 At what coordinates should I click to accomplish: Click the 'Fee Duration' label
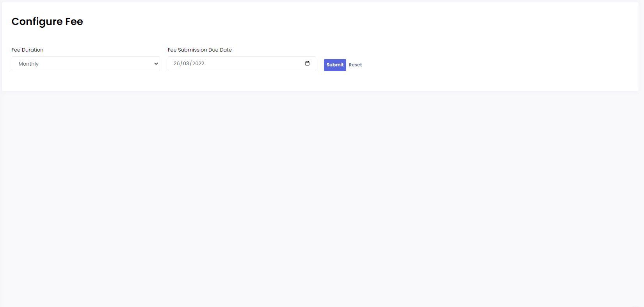pyautogui.click(x=27, y=50)
